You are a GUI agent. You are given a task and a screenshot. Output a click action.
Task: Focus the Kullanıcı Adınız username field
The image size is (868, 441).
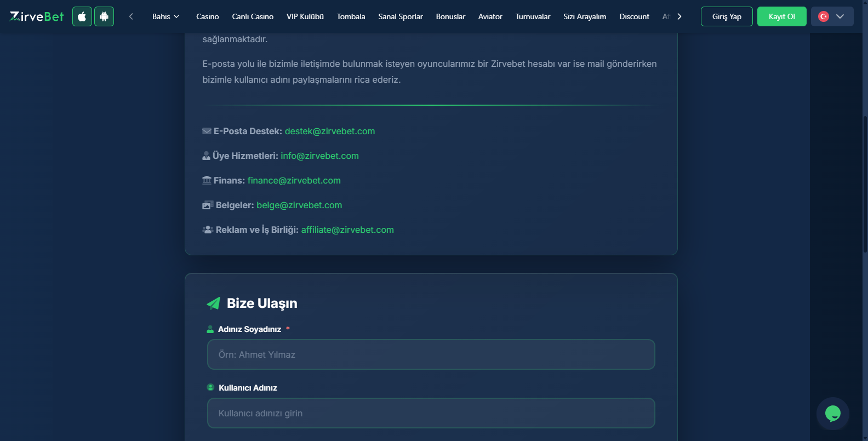pos(431,413)
